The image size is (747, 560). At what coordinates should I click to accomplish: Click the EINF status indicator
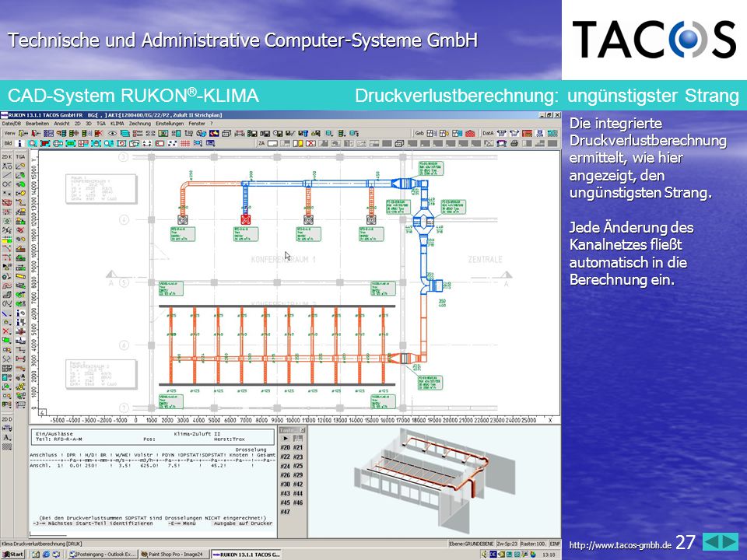555,544
